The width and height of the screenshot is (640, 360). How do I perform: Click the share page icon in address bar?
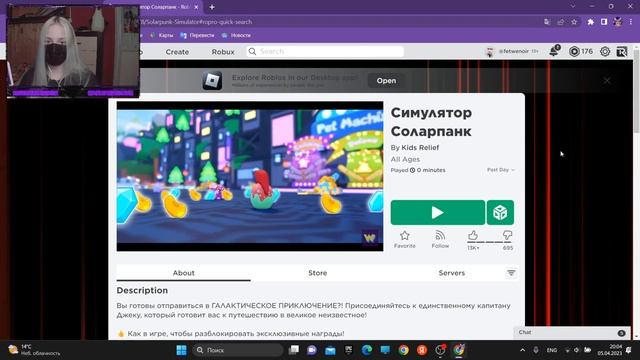coord(561,22)
